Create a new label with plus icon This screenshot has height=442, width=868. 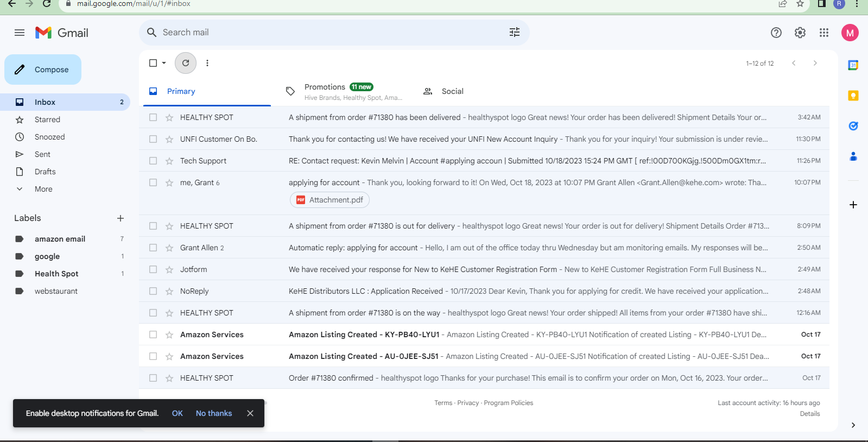121,218
